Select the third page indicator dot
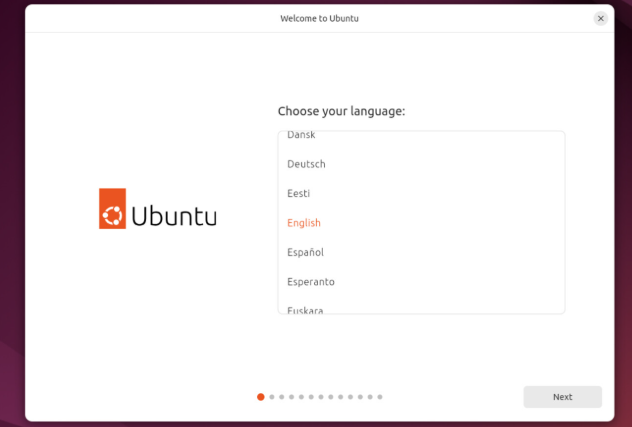The height and width of the screenshot is (427, 632). click(x=282, y=397)
